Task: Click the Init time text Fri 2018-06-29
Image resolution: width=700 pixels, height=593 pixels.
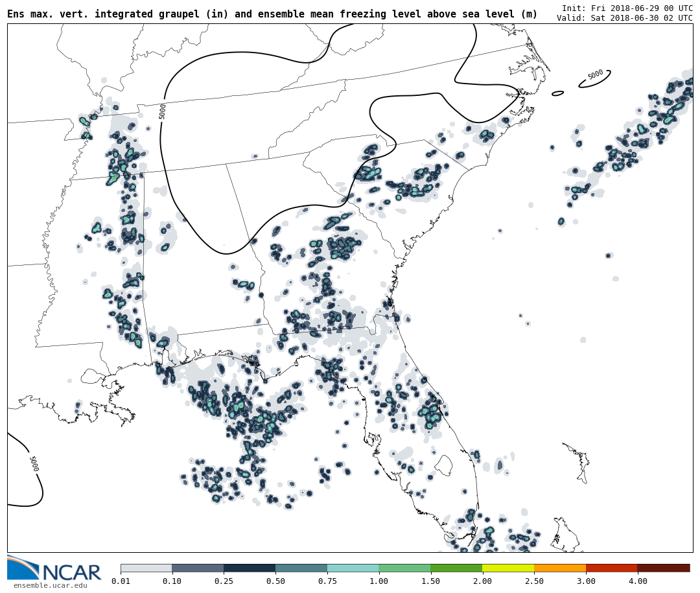Action: (627, 8)
